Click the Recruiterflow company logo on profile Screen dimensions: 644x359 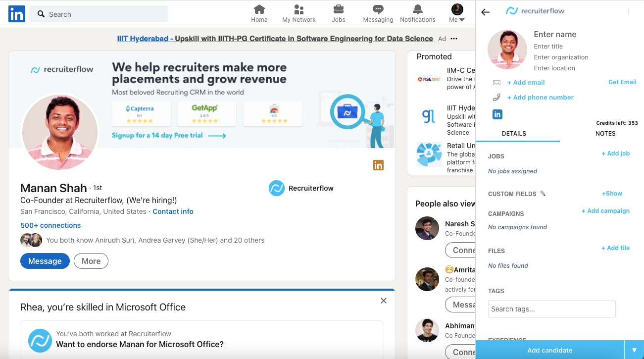pyautogui.click(x=276, y=188)
